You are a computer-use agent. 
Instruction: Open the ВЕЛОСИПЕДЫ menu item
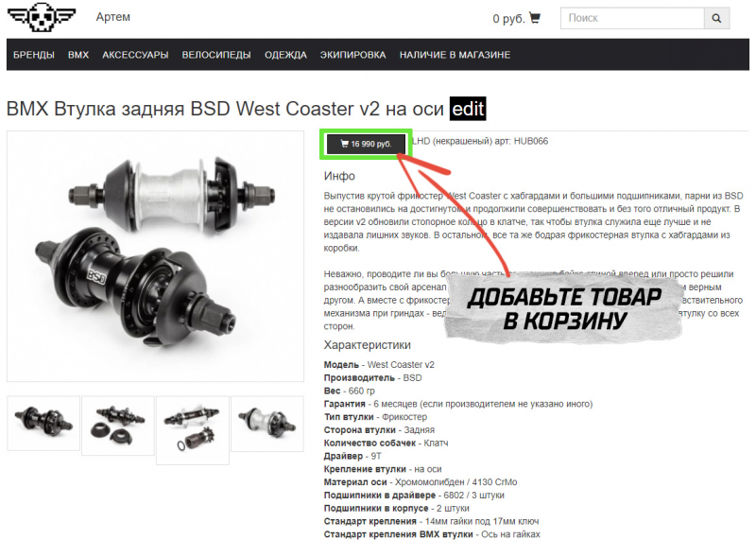(x=216, y=55)
